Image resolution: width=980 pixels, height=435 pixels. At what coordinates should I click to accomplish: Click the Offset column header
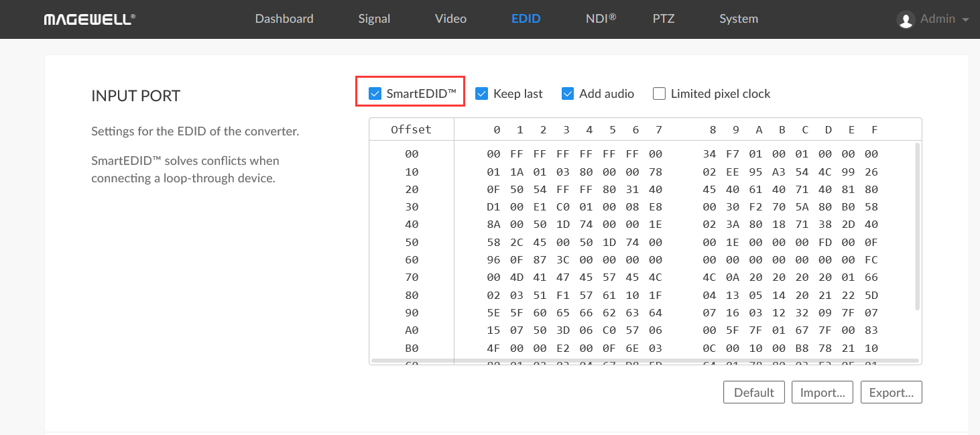(412, 129)
